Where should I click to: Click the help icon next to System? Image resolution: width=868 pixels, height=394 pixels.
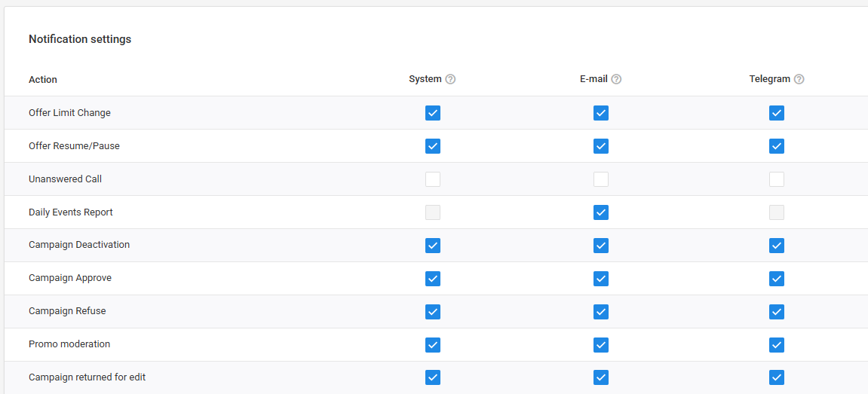451,79
